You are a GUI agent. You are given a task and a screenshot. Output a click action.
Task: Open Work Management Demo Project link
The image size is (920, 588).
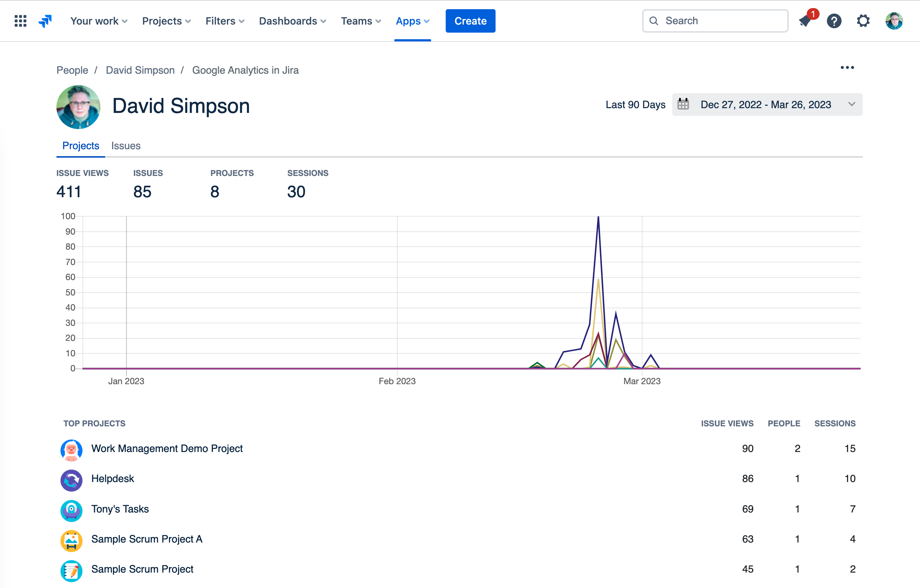(167, 449)
